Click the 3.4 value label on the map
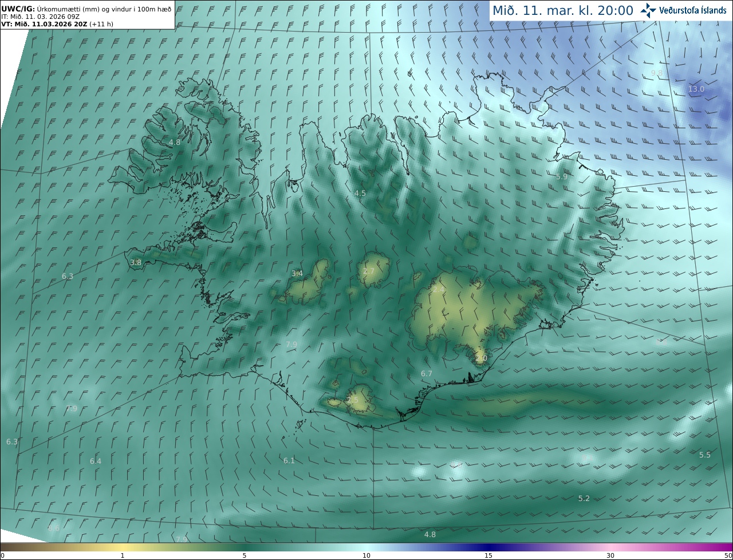 (x=297, y=274)
